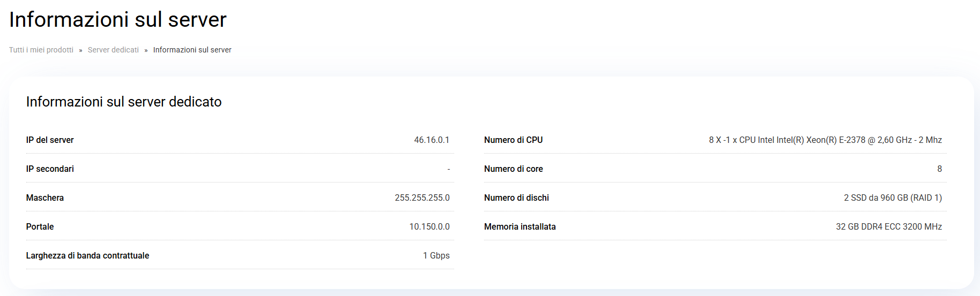Click the 'IP del server' label
The width and height of the screenshot is (980, 296).
50,140
